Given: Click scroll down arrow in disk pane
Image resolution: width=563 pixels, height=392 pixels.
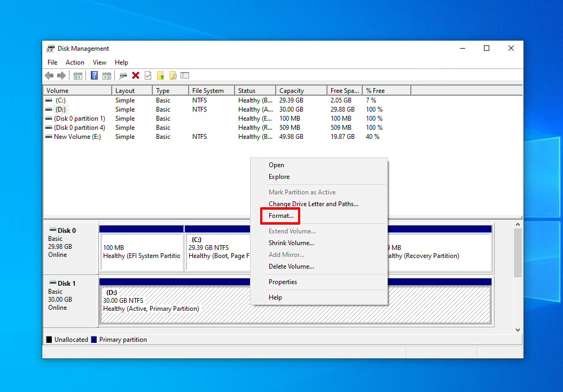Looking at the screenshot, I should coord(518,330).
